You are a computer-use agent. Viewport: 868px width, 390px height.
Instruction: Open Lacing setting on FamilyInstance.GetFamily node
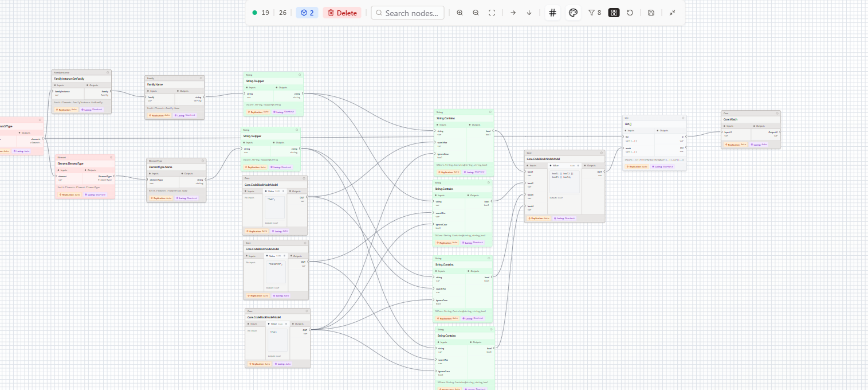[92, 109]
